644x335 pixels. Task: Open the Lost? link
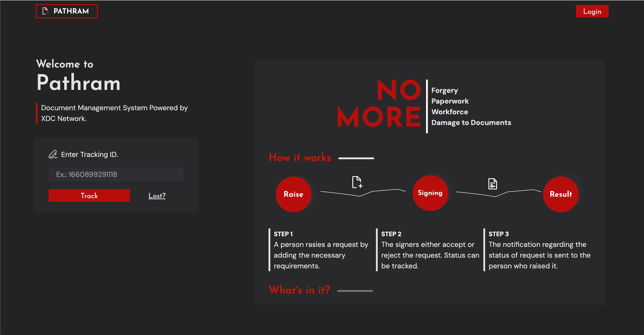157,196
